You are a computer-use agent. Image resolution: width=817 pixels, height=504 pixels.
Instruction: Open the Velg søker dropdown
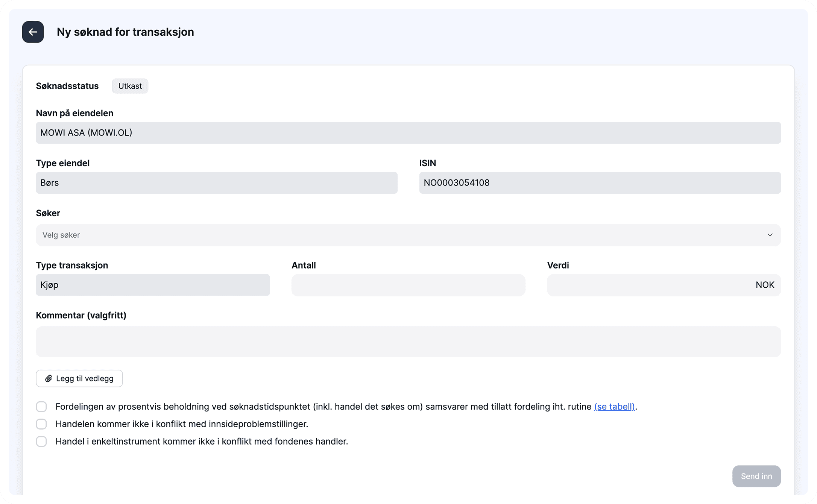(x=408, y=235)
